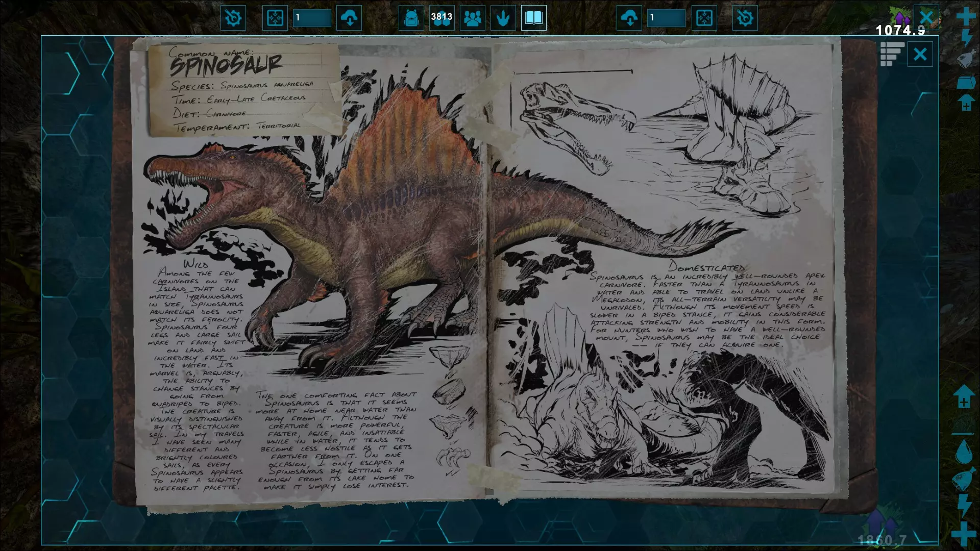Click the left settings gear-wrench icon

click(233, 18)
